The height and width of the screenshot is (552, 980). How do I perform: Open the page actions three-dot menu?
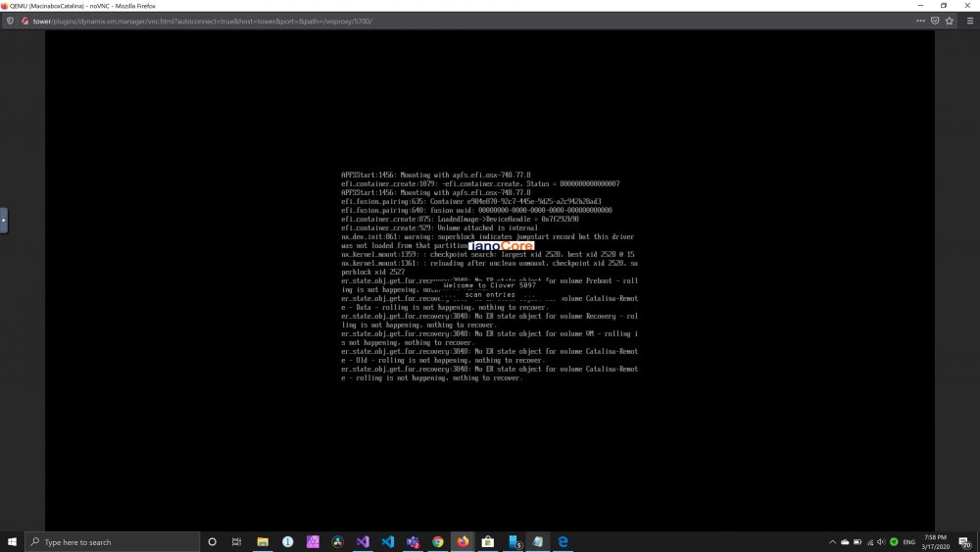920,21
